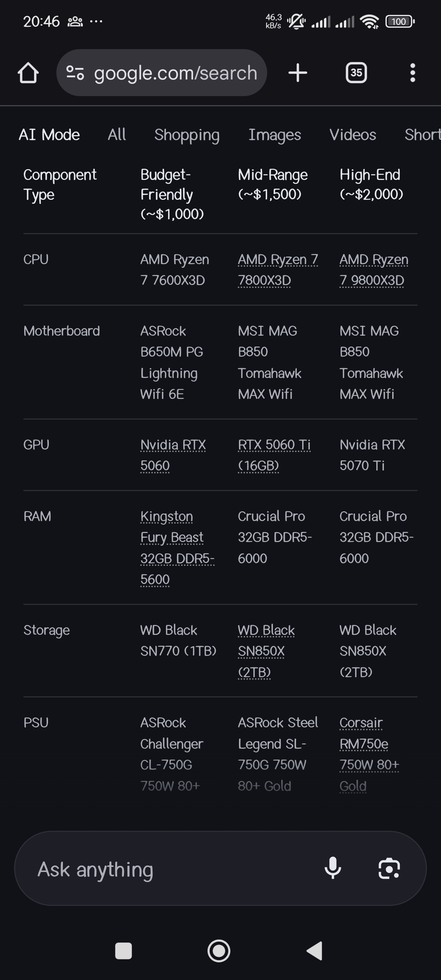Switch to the Shopping tab
The height and width of the screenshot is (980, 441).
pos(187,135)
